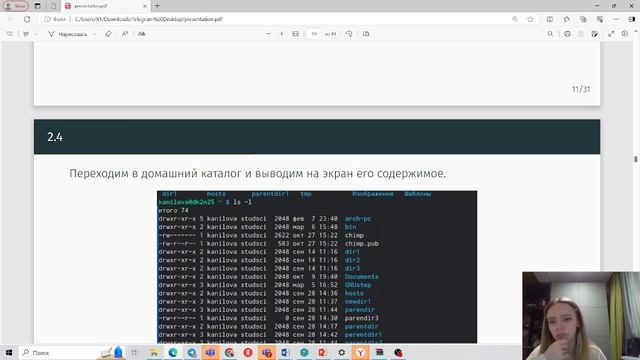The height and width of the screenshot is (360, 640).
Task: Zoom in the PDF with plus button
Action: [x=282, y=34]
